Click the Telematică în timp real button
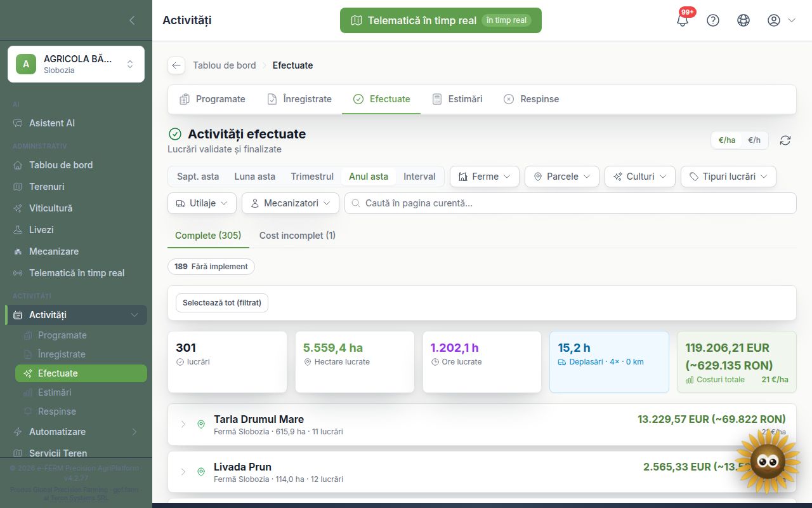Viewport: 812px width, 508px height. point(441,20)
